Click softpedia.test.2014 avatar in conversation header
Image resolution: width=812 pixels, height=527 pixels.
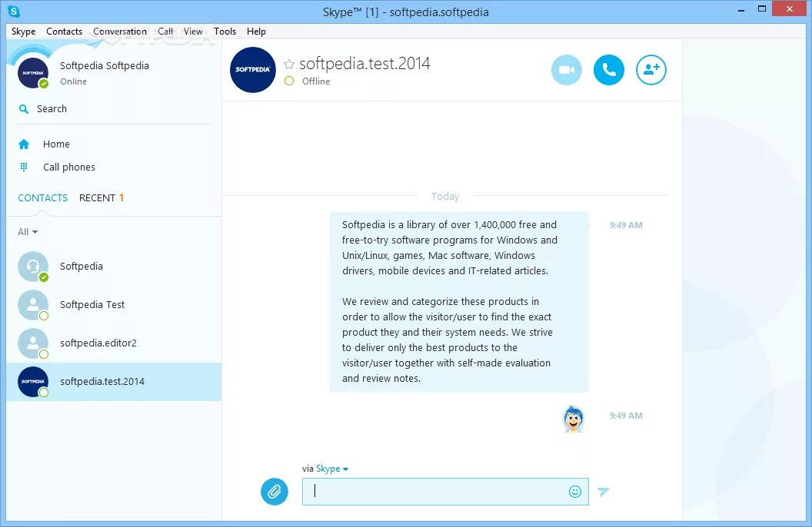[253, 70]
